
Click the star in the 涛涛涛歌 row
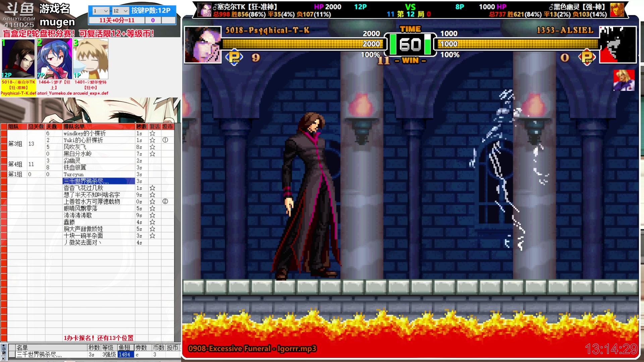tap(152, 215)
